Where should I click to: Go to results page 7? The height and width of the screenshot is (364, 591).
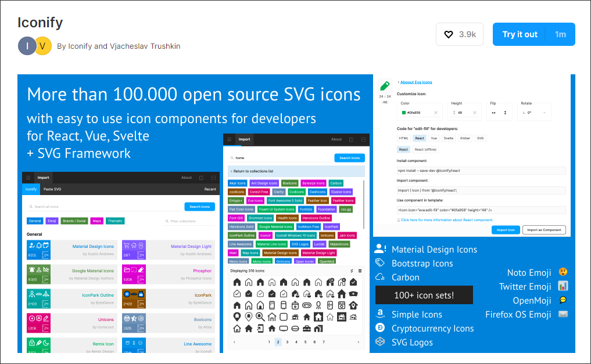click(323, 342)
